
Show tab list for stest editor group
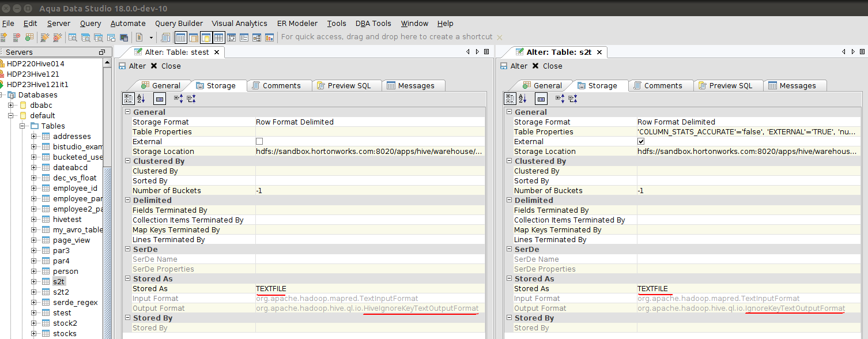(486, 52)
